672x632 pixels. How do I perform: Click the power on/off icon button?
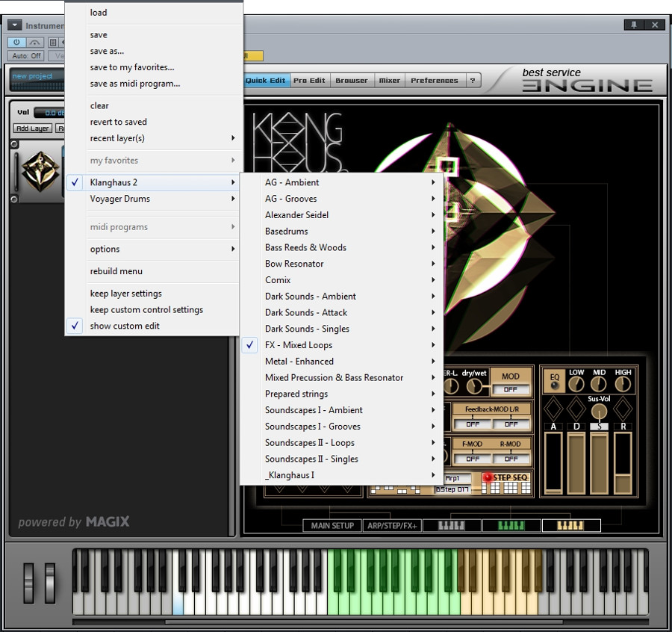(x=16, y=43)
